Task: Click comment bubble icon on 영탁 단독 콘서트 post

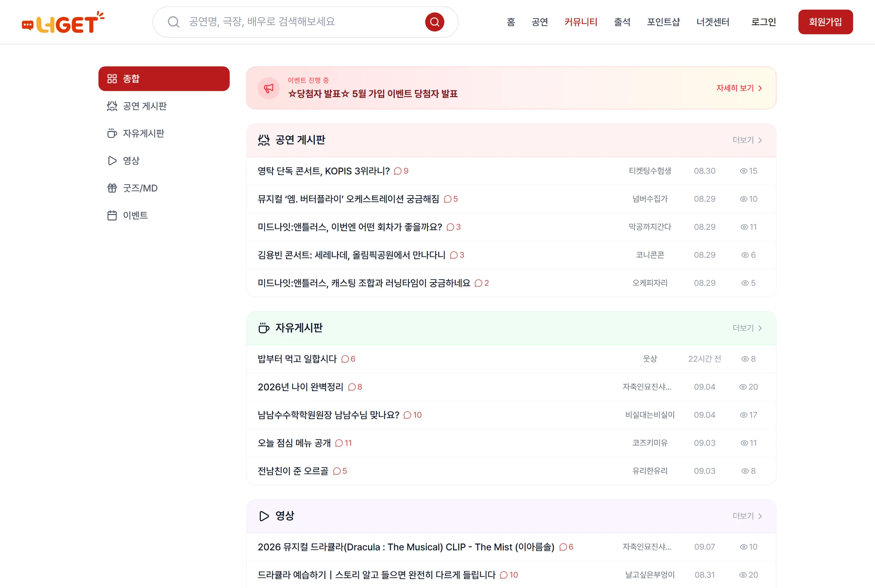Action: 397,171
